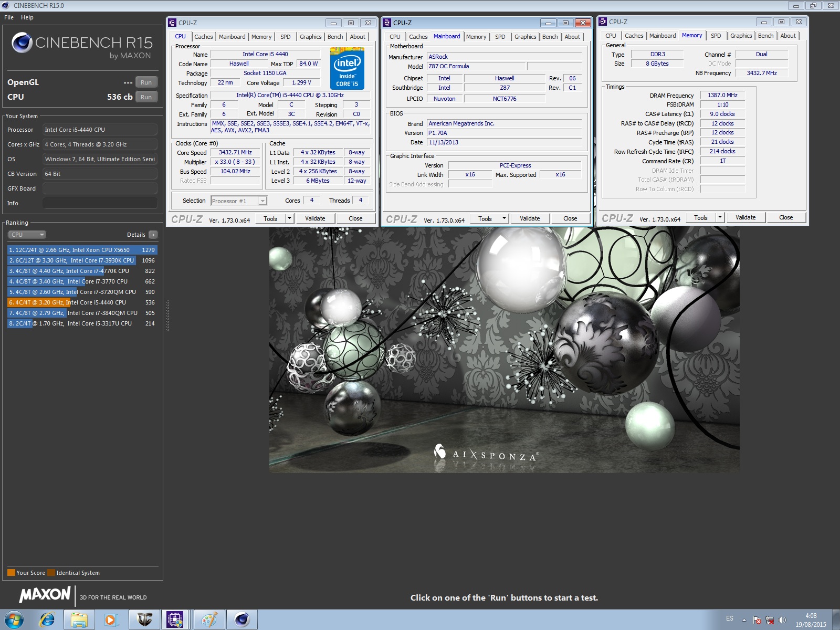This screenshot has width=840, height=630.
Task: Click the Cinebench R15 logo sphere
Action: click(x=22, y=43)
